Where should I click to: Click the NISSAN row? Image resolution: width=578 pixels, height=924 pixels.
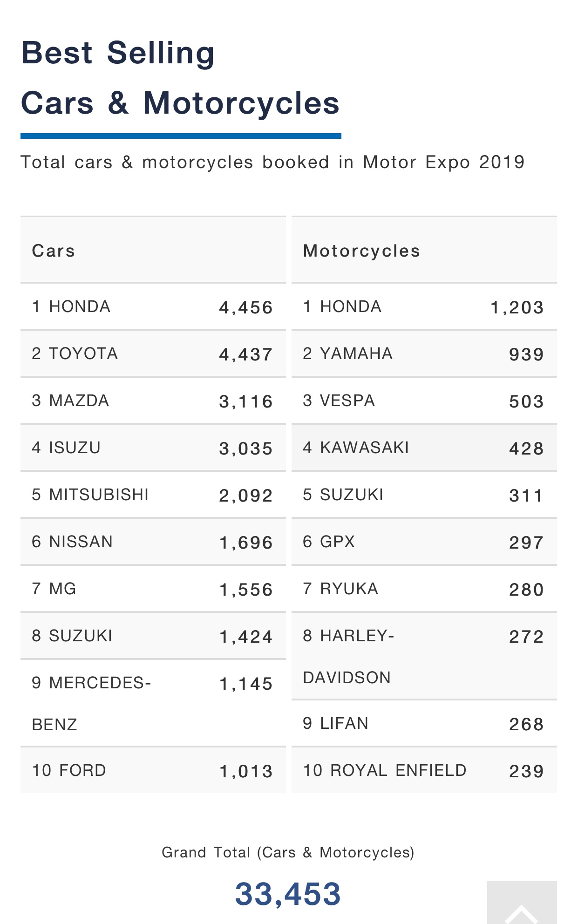pos(153,542)
